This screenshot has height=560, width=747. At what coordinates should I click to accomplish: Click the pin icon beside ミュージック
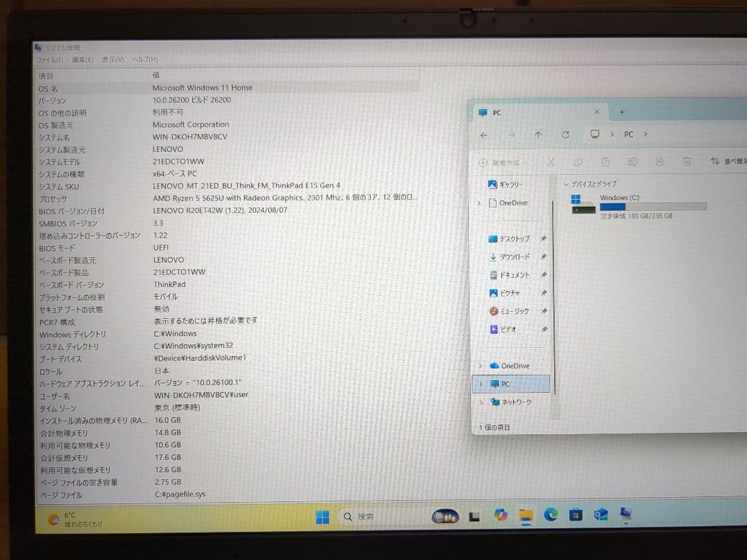pyautogui.click(x=544, y=311)
